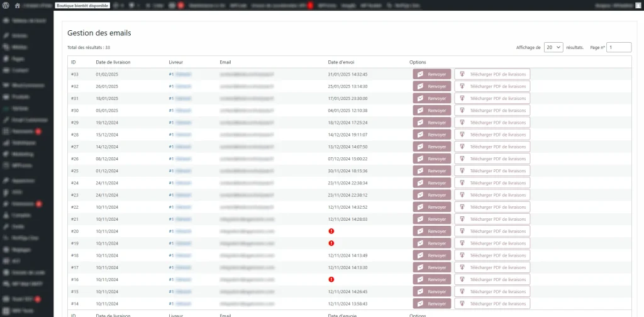Click the envelope icon on row #27 Renvoyer
The height and width of the screenshot is (317, 644).
[421, 147]
